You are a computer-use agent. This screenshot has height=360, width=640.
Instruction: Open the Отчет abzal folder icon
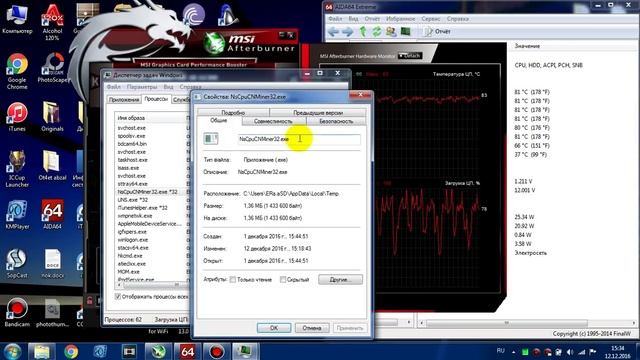click(52, 166)
